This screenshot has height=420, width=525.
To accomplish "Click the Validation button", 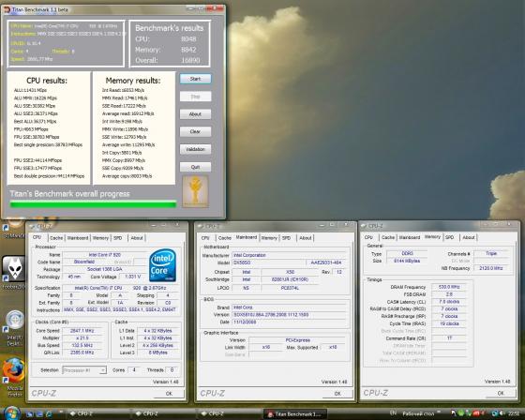I will pyautogui.click(x=196, y=149).
